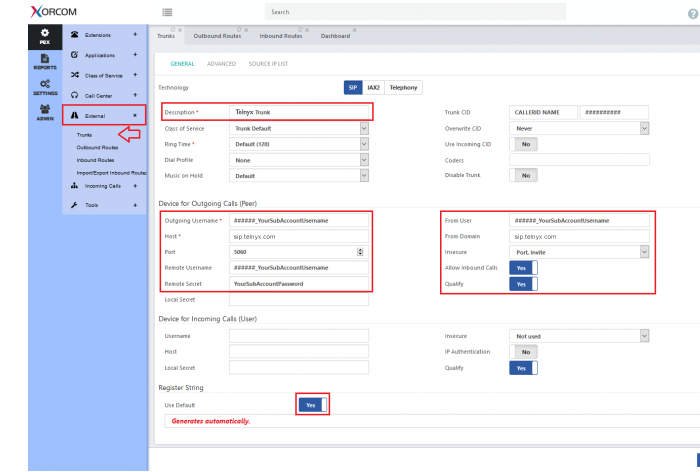Image resolution: width=700 pixels, height=472 pixels.
Task: Open Ring Time dropdown
Action: pos(299,144)
